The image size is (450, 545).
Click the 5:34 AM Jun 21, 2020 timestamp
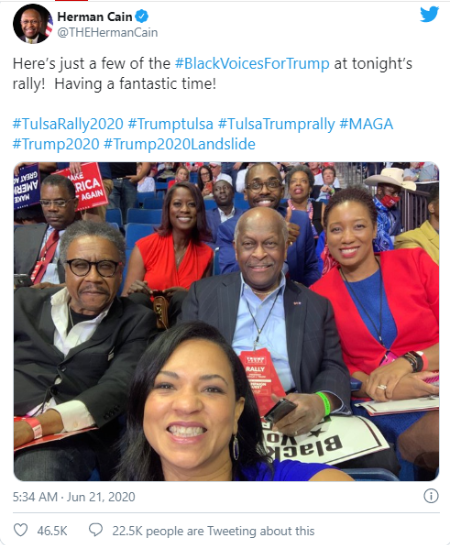[x=74, y=497]
